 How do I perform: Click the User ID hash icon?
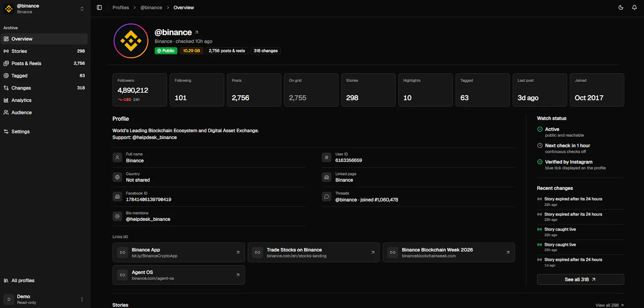[326, 158]
